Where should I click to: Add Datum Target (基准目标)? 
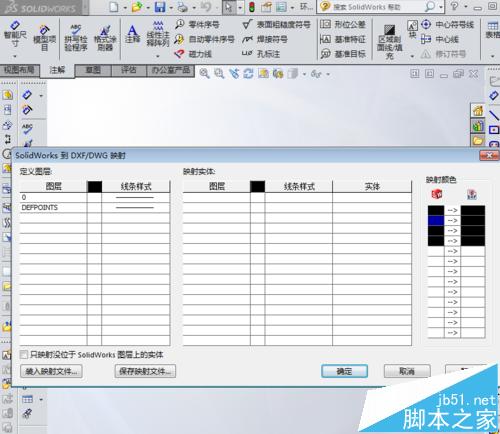point(343,54)
